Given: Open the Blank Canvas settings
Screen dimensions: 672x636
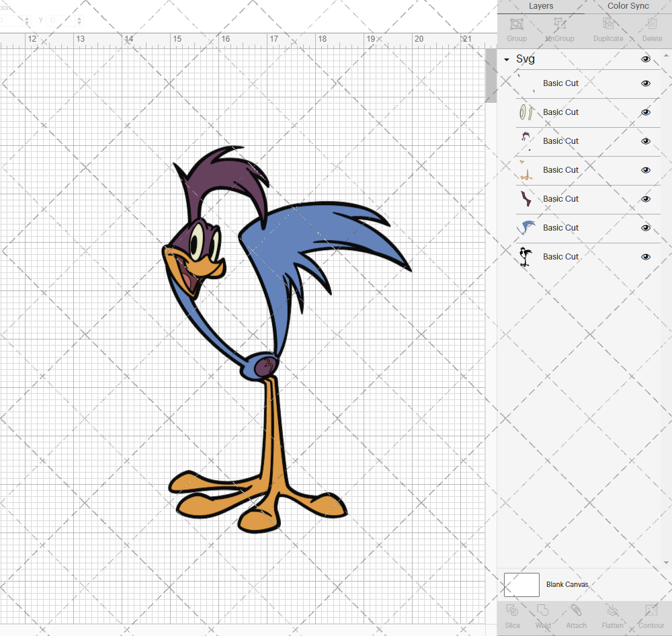Looking at the screenshot, I should coord(567,584).
